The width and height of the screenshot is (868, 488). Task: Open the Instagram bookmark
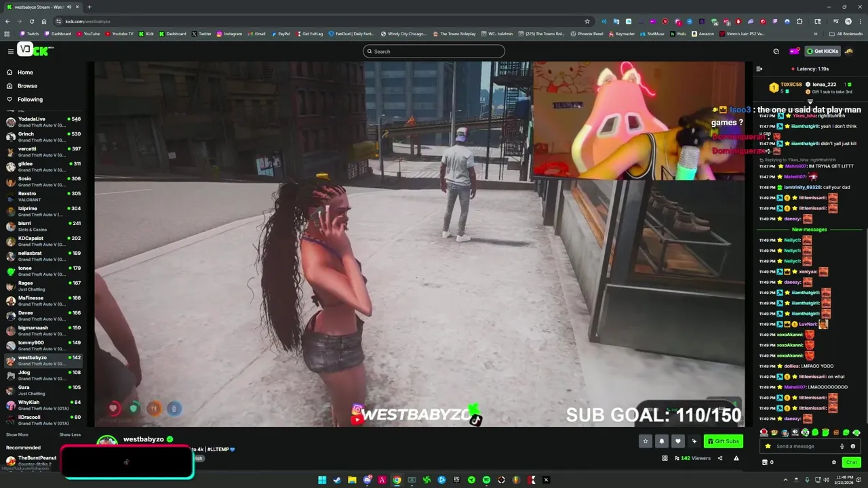pyautogui.click(x=229, y=34)
